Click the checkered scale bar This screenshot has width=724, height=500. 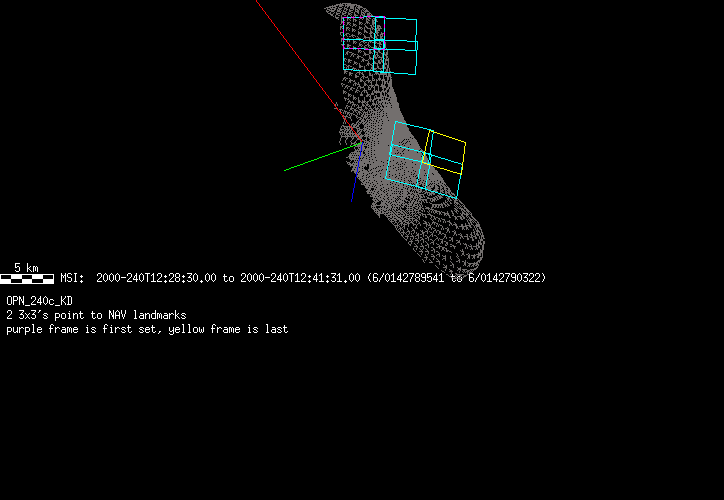tap(27, 278)
